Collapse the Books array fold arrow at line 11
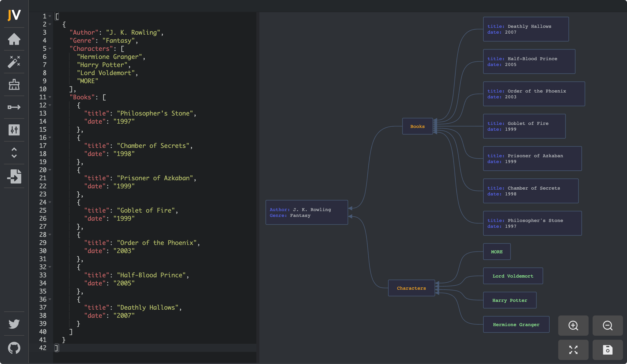This screenshot has width=627, height=364. pos(50,97)
